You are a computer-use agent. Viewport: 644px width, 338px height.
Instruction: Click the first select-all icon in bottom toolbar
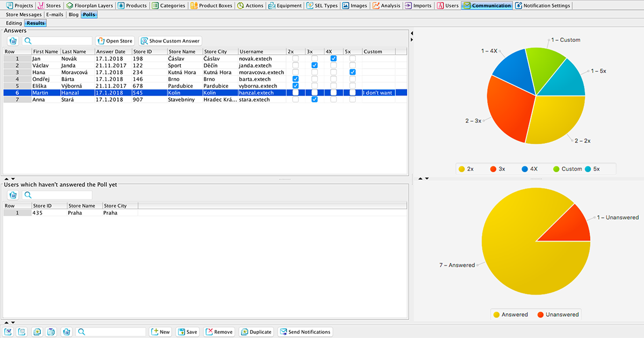coord(9,332)
